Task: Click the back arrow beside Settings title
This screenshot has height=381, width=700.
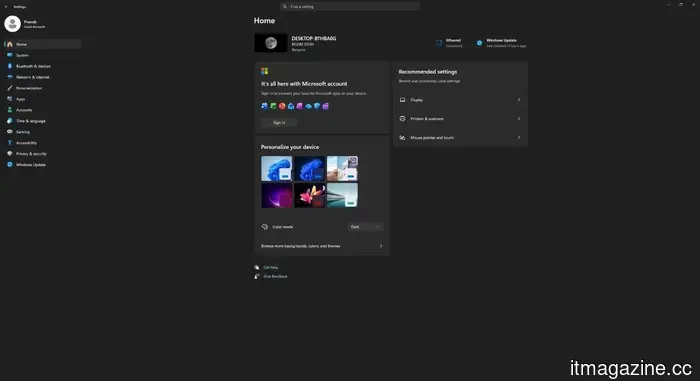Action: (x=6, y=7)
